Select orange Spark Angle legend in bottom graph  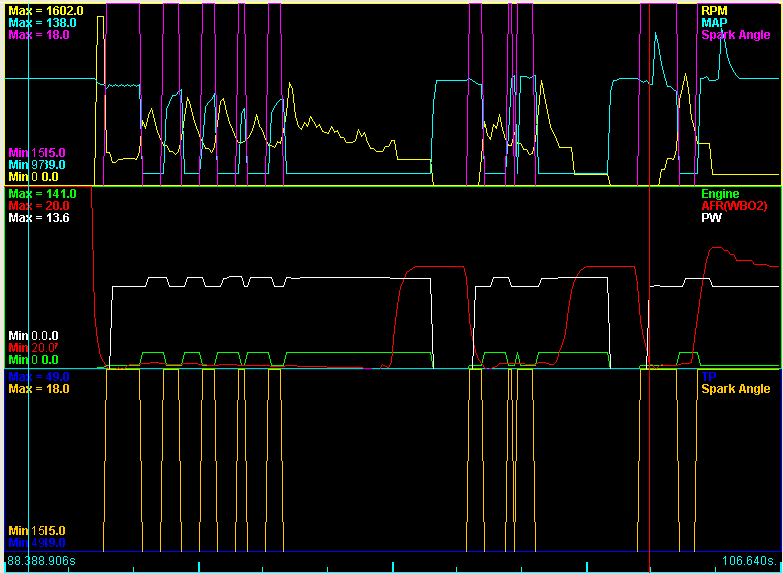736,388
